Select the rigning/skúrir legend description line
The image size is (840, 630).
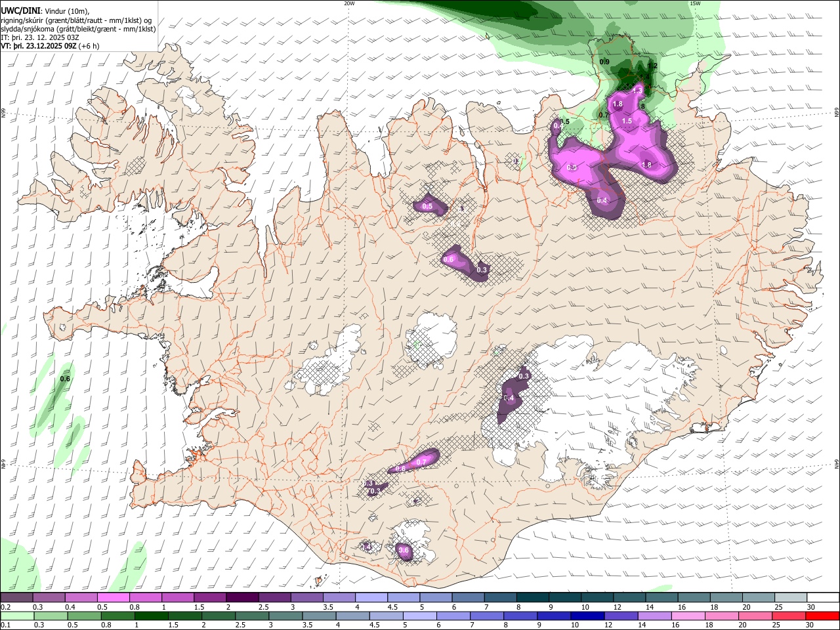pyautogui.click(x=76, y=20)
